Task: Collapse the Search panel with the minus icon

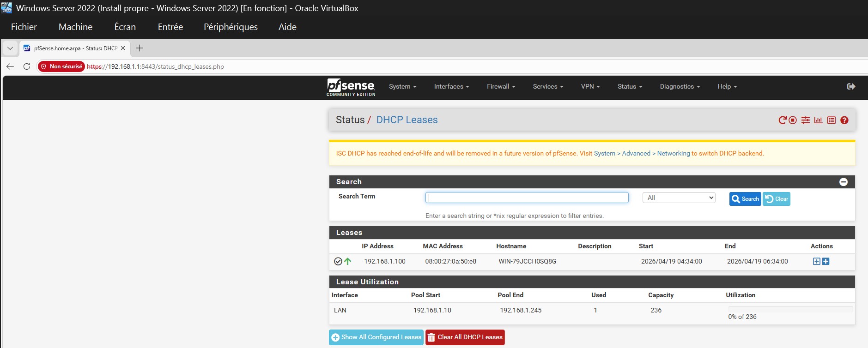Action: point(844,182)
